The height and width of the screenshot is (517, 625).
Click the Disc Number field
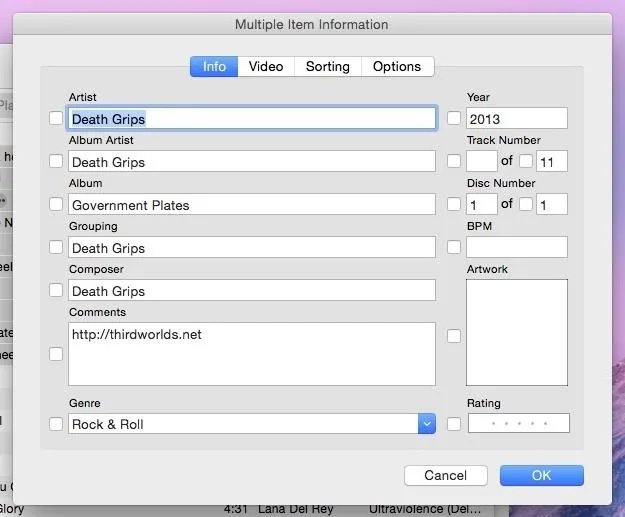click(482, 204)
